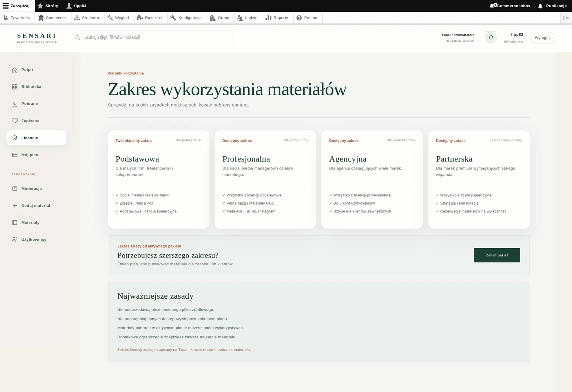This screenshot has width=572, height=392.
Task: Click the Zmień pakiet button
Action: pos(497,255)
